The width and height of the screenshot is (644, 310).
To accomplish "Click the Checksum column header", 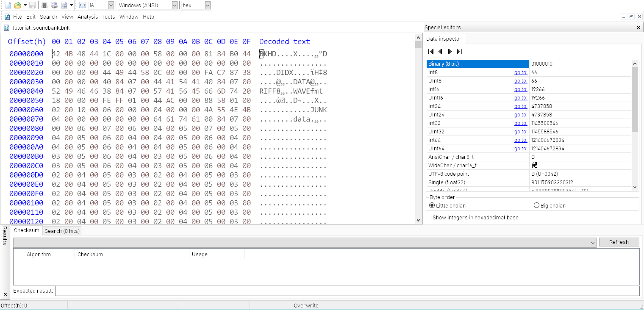I will tap(132, 255).
